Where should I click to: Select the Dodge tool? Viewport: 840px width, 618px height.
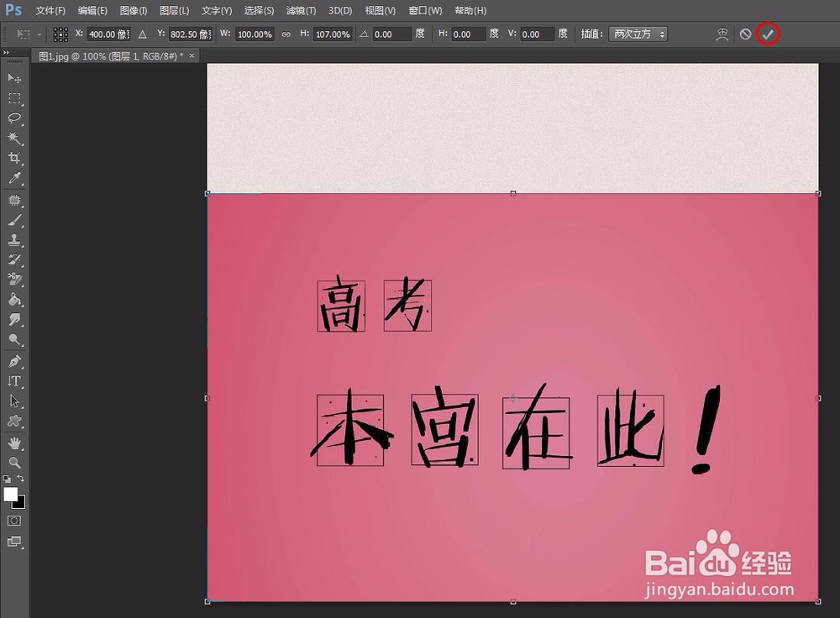pos(14,339)
